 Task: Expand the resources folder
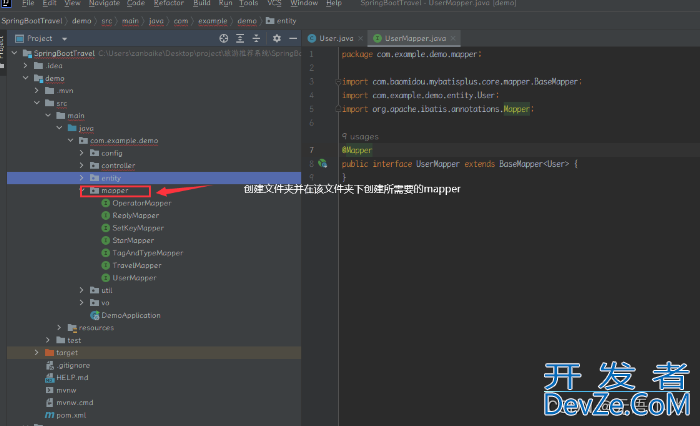pyautogui.click(x=59, y=328)
